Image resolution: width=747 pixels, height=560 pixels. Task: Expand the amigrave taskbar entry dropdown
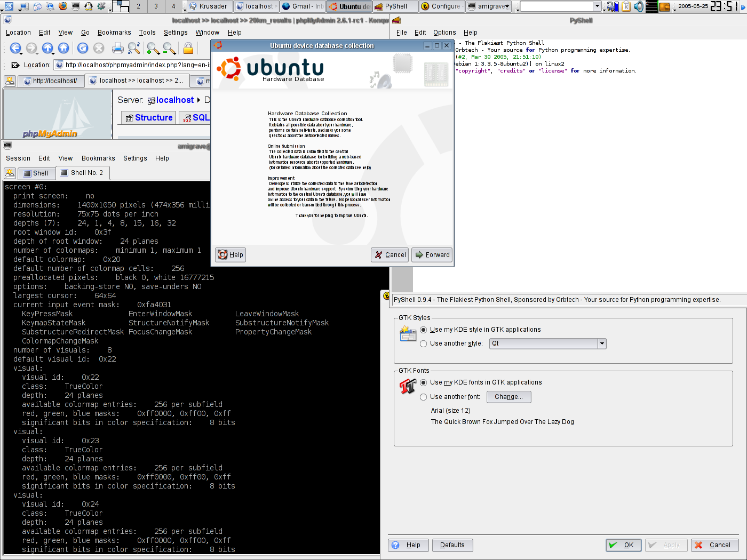point(507,6)
